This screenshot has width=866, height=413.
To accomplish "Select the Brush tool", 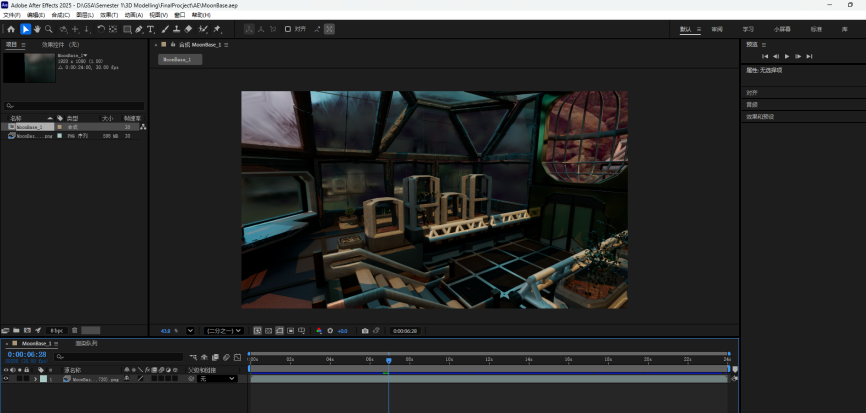I will [x=165, y=29].
